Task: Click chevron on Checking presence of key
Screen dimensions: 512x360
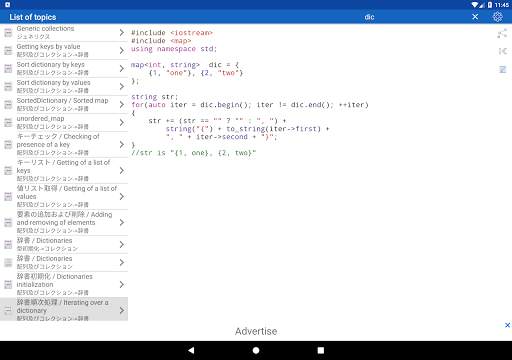Action: click(122, 144)
